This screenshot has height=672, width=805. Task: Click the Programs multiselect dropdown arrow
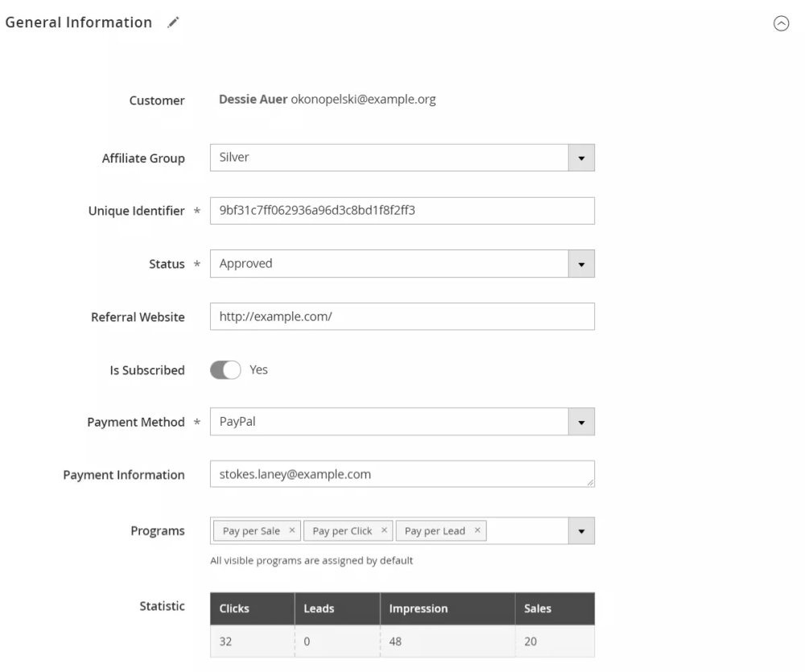(580, 531)
